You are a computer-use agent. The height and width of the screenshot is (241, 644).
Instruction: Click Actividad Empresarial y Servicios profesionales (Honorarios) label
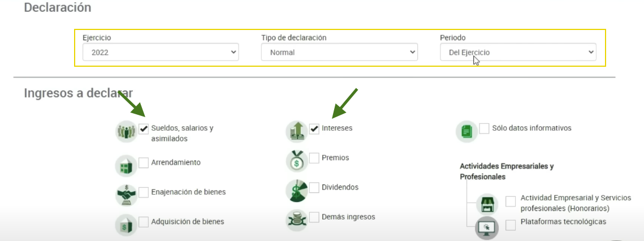tap(576, 203)
